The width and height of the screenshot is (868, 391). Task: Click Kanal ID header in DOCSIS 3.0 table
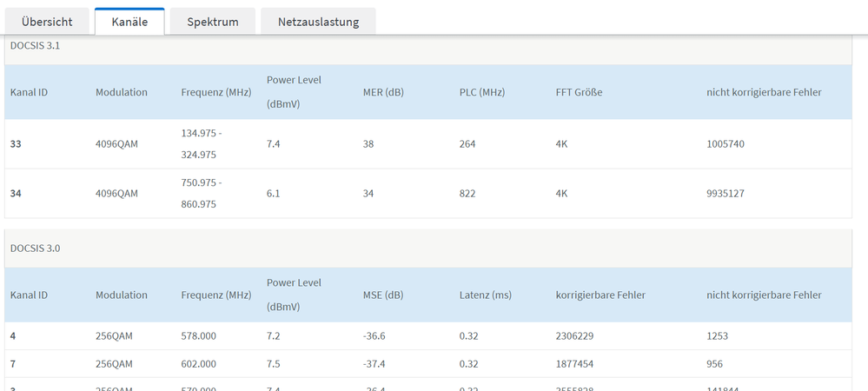point(29,295)
